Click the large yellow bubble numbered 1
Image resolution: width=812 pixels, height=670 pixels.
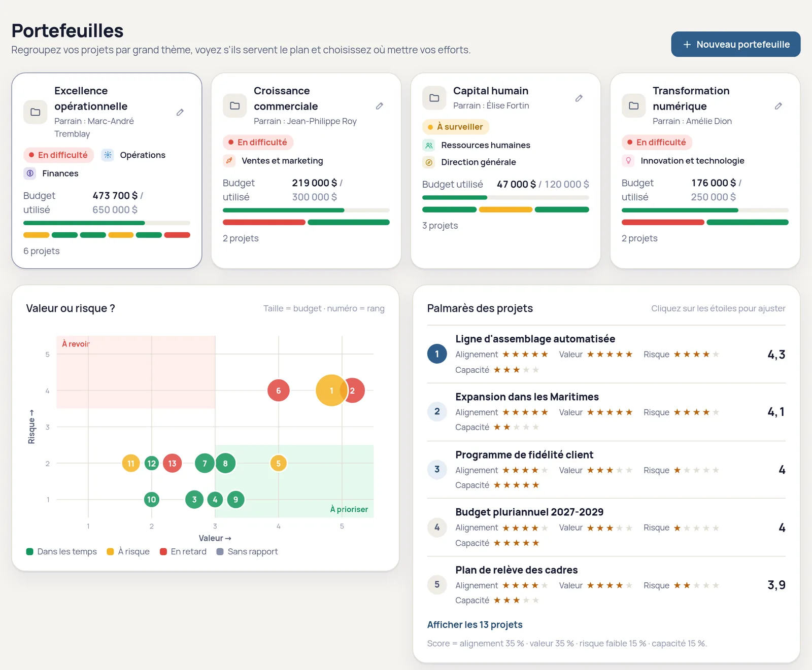coord(331,391)
